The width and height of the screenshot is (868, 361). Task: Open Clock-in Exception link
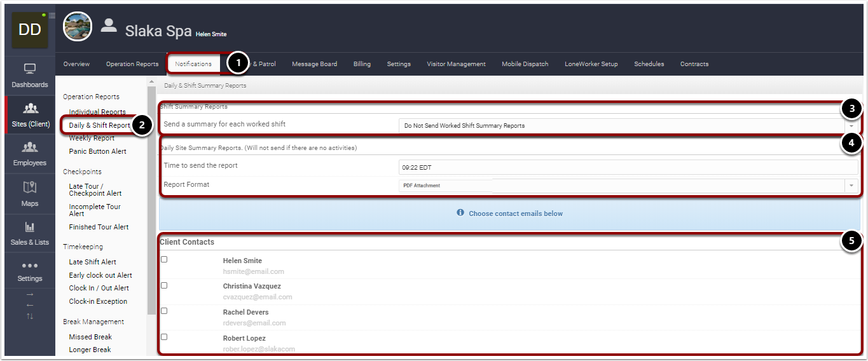point(98,301)
